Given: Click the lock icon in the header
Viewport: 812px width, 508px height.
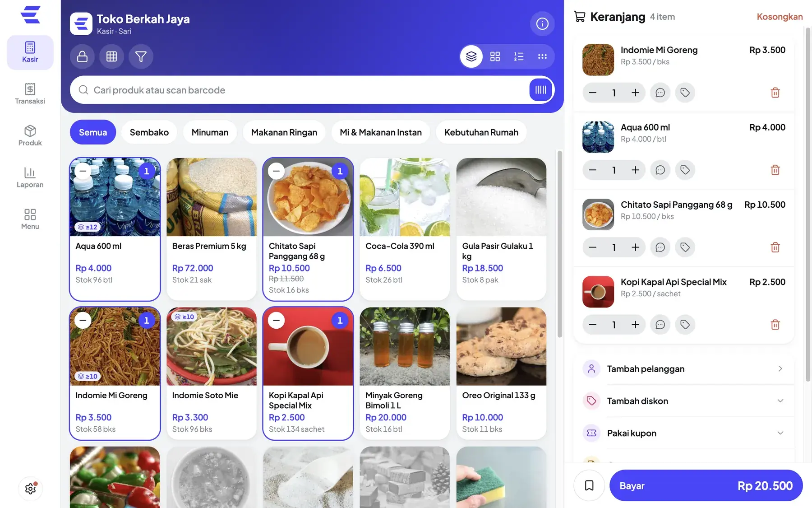Looking at the screenshot, I should [x=82, y=56].
